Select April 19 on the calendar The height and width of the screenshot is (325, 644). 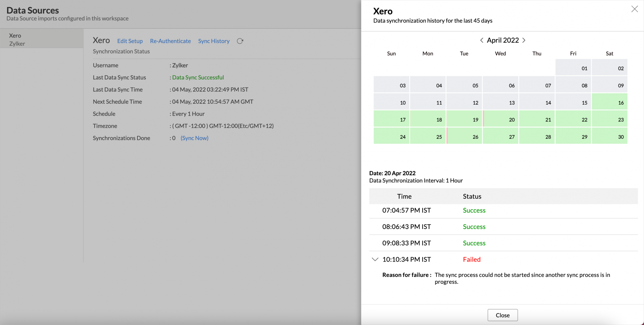pos(464,119)
